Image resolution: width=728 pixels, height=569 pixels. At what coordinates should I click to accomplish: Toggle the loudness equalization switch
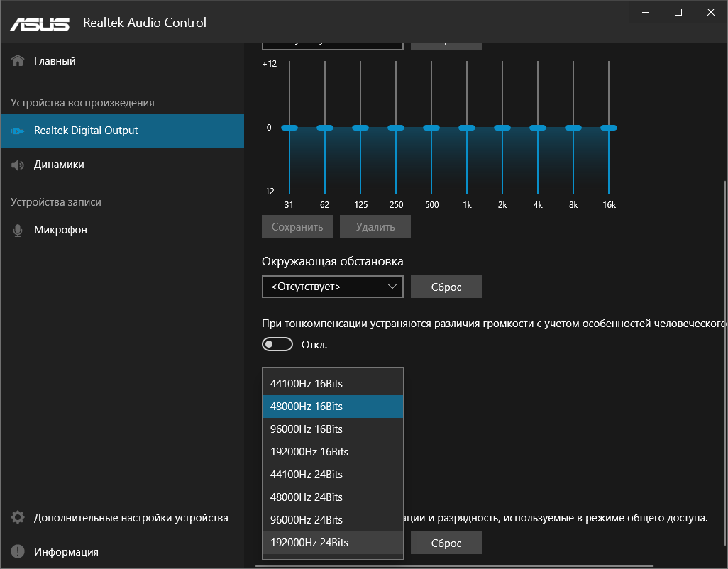(277, 345)
